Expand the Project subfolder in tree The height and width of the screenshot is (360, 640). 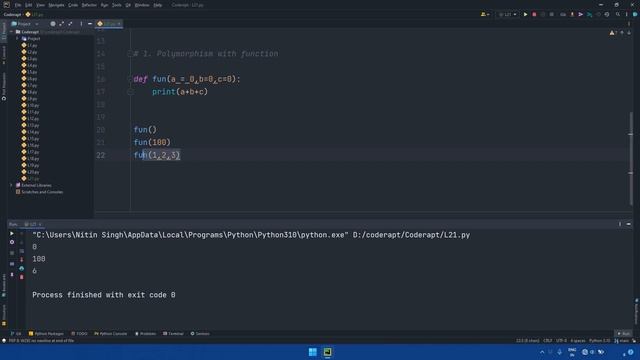point(17,38)
